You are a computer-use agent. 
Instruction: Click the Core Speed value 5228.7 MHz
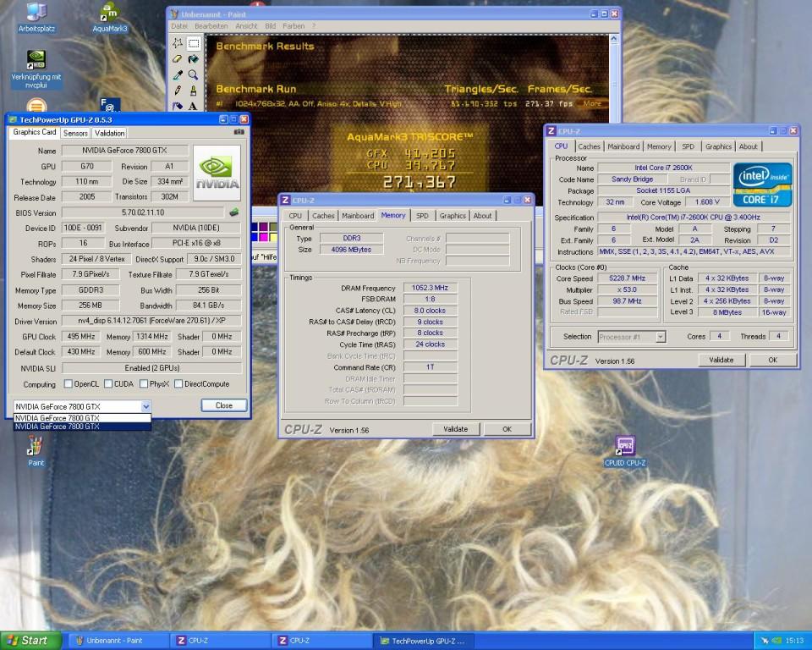[x=627, y=278]
